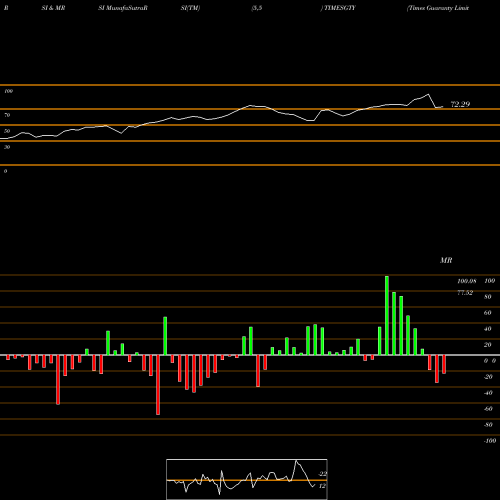Click the 'SI & MR' header text
This screenshot has height=500, width=500.
pos(53,8)
